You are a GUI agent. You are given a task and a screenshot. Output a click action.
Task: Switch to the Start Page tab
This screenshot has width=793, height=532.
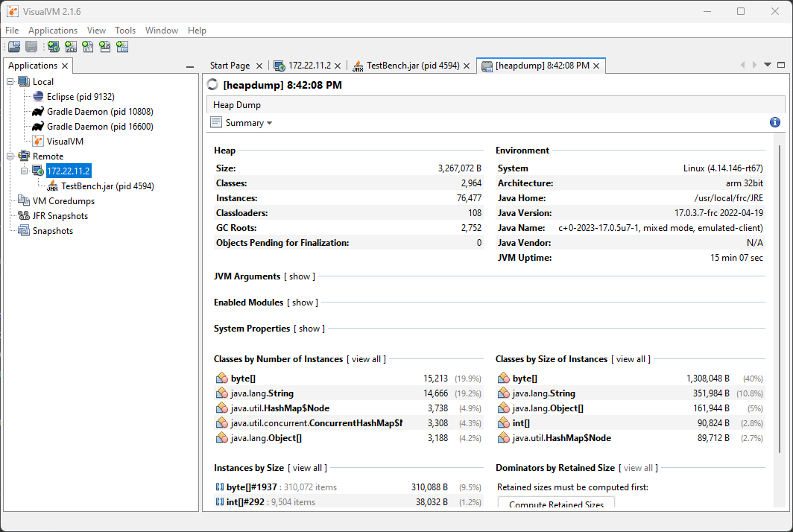(x=231, y=65)
